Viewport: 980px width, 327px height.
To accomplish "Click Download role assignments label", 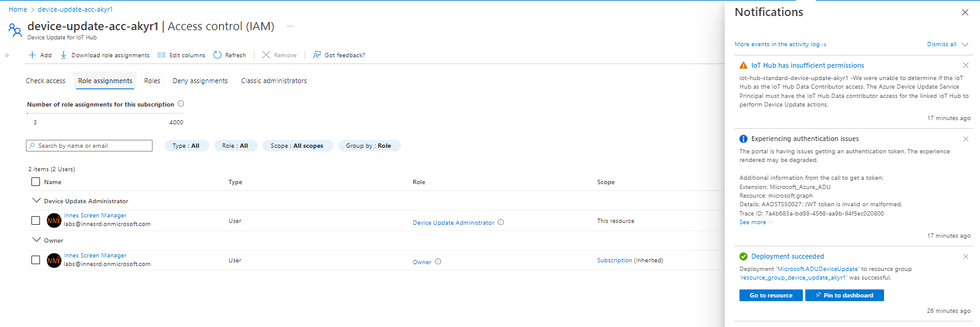I will point(110,55).
